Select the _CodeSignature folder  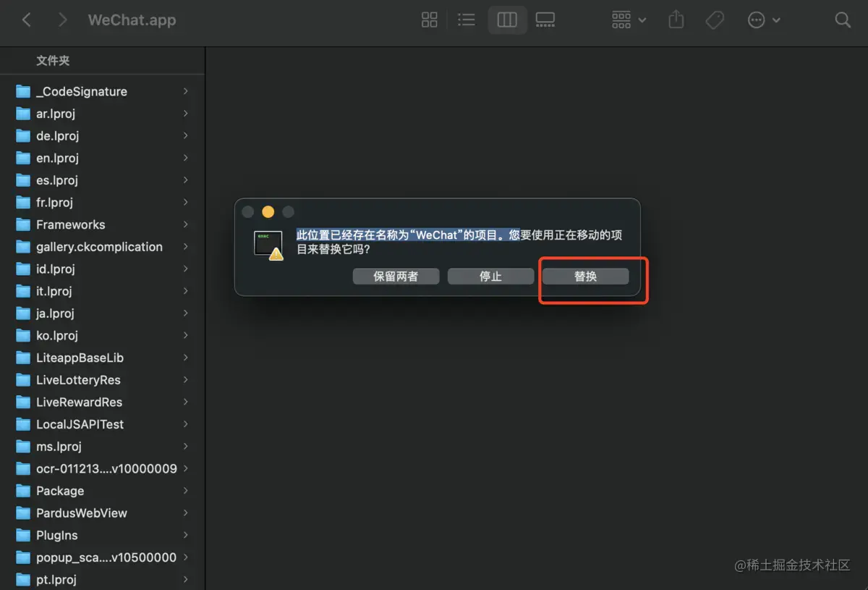(x=103, y=91)
